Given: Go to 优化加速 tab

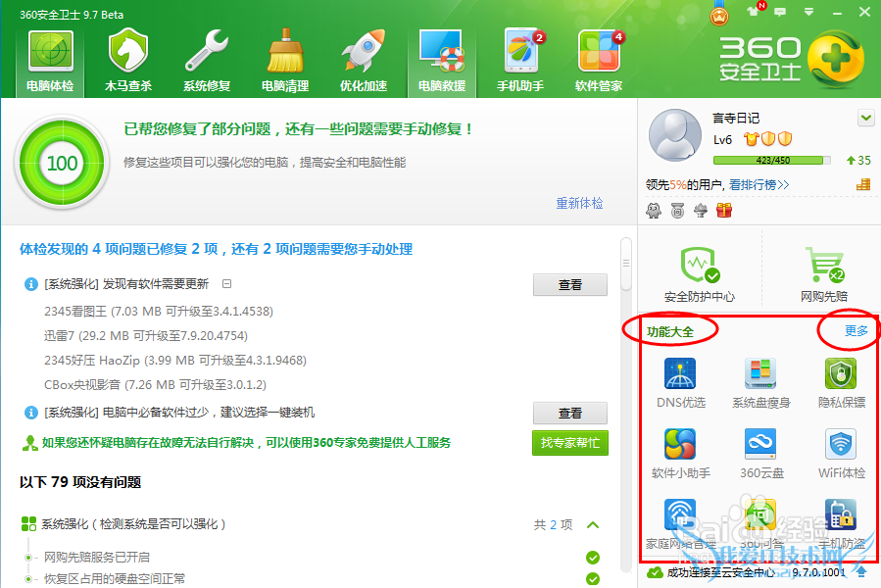Looking at the screenshot, I should click(x=364, y=61).
